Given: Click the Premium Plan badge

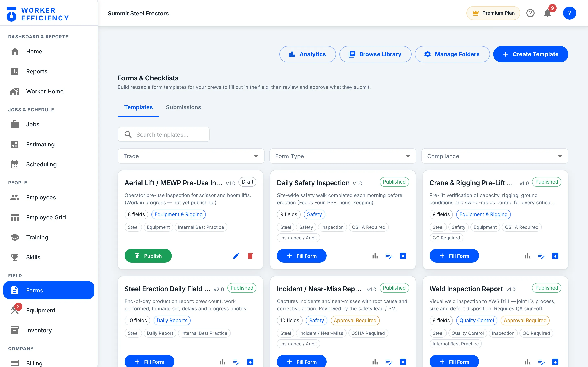Looking at the screenshot, I should 493,13.
